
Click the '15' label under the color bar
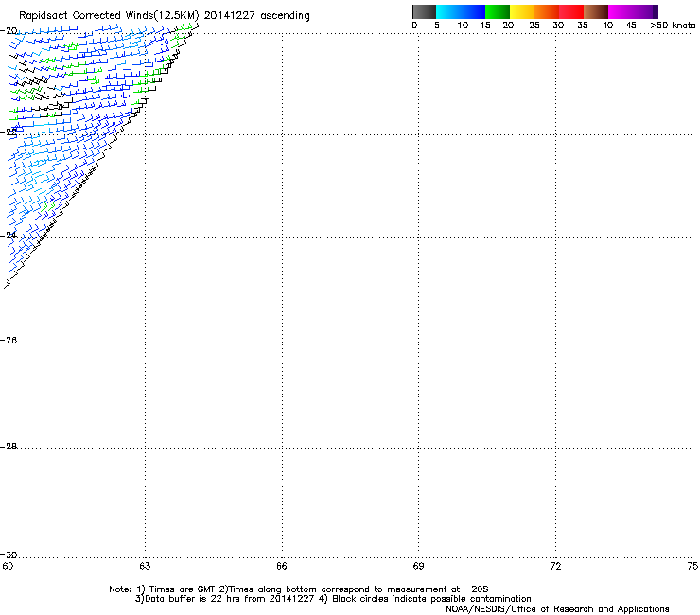pyautogui.click(x=485, y=26)
